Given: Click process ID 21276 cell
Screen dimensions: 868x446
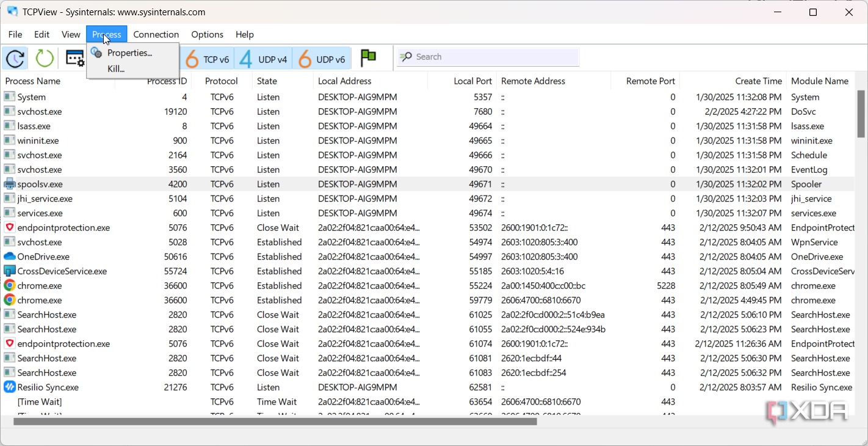Looking at the screenshot, I should (176, 387).
